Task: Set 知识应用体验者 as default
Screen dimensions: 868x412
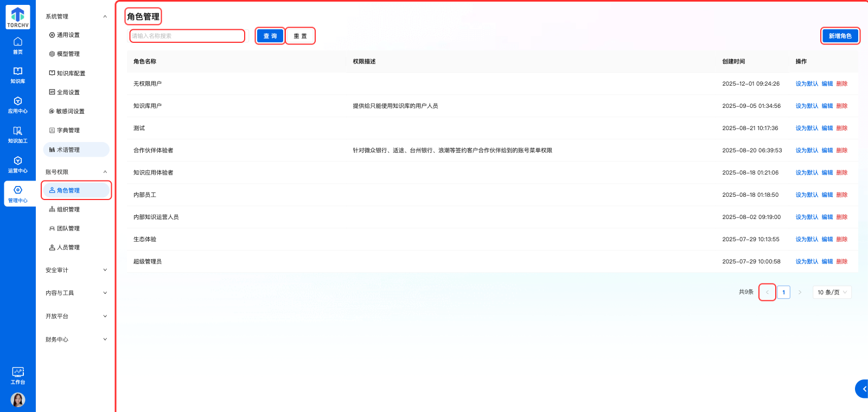Action: [807, 172]
